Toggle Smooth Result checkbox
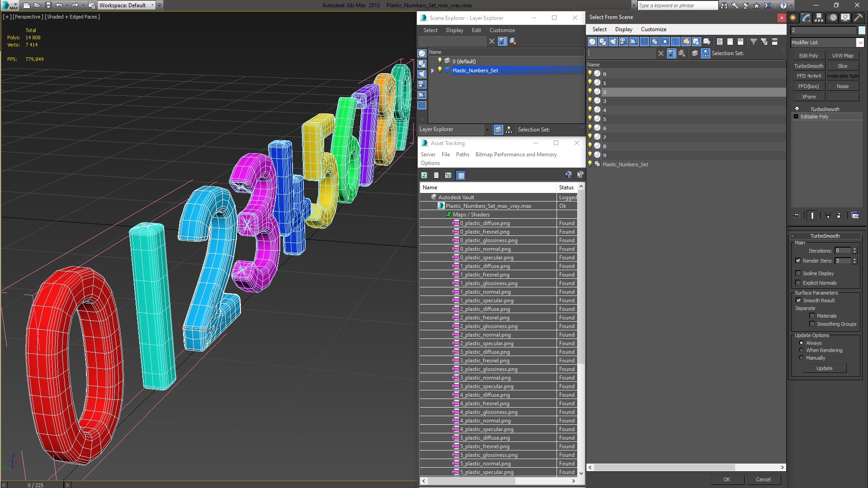Screen dimensions: 868x488 798,300
